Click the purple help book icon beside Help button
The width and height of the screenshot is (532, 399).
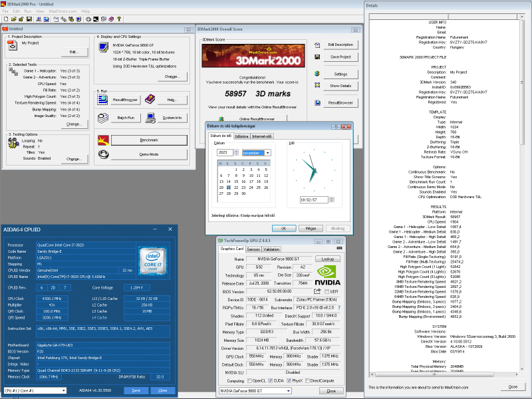150,99
